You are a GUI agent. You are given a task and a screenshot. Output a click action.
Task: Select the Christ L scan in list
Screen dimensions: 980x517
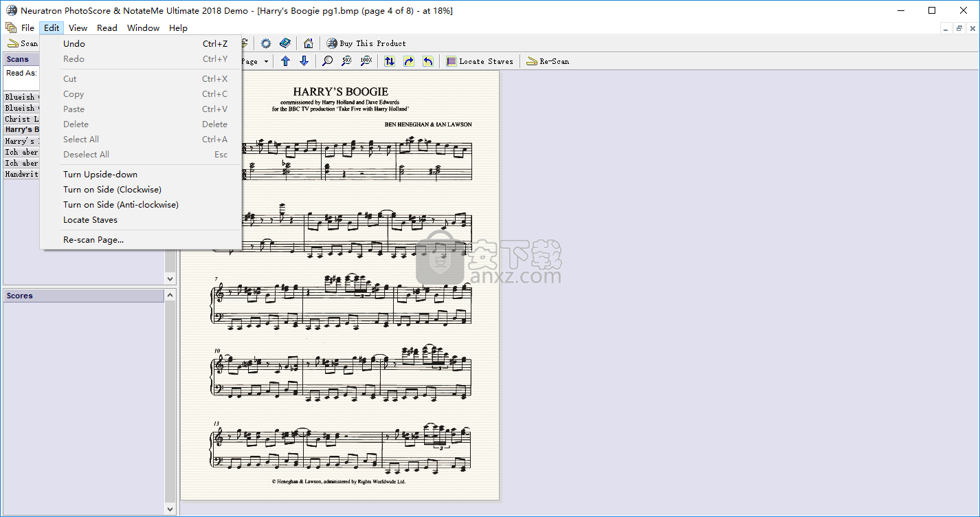(x=22, y=119)
